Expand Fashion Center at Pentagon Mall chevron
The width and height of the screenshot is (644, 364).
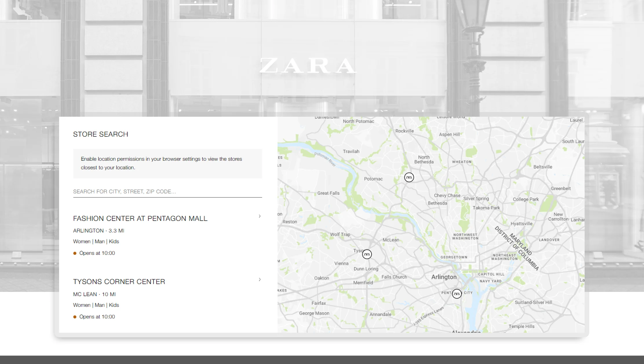click(x=260, y=216)
